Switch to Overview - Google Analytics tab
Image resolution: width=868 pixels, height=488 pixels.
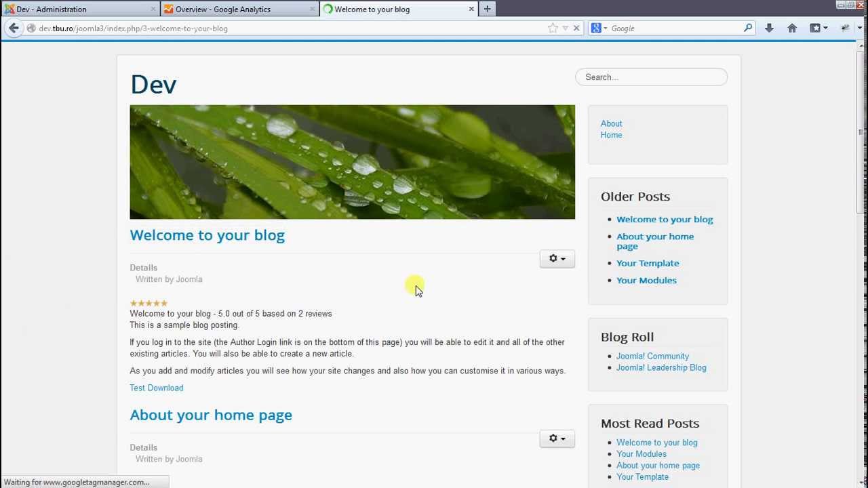(240, 9)
